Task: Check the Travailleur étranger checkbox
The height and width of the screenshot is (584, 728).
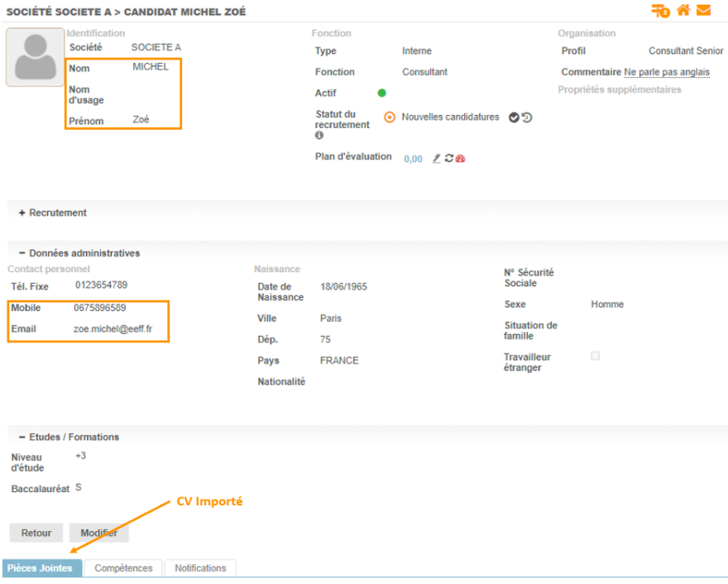Action: 596,356
